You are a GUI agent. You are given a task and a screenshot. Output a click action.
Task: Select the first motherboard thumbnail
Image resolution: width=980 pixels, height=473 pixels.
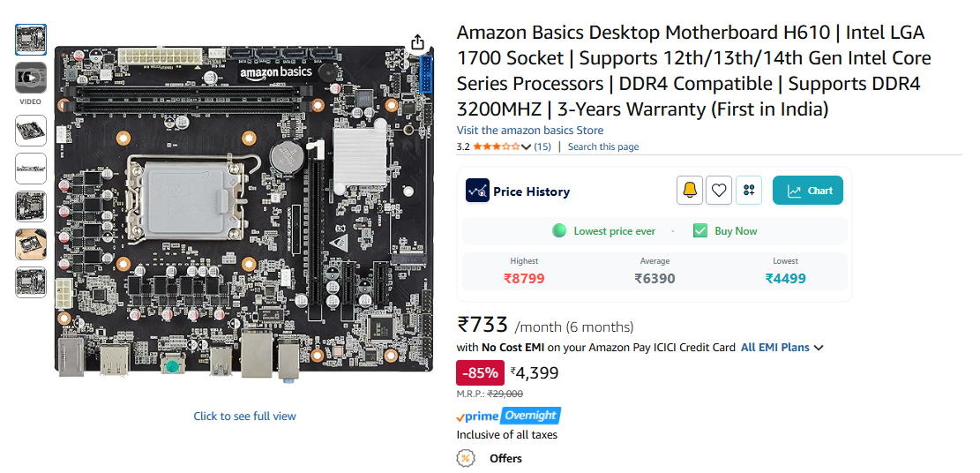[31, 39]
